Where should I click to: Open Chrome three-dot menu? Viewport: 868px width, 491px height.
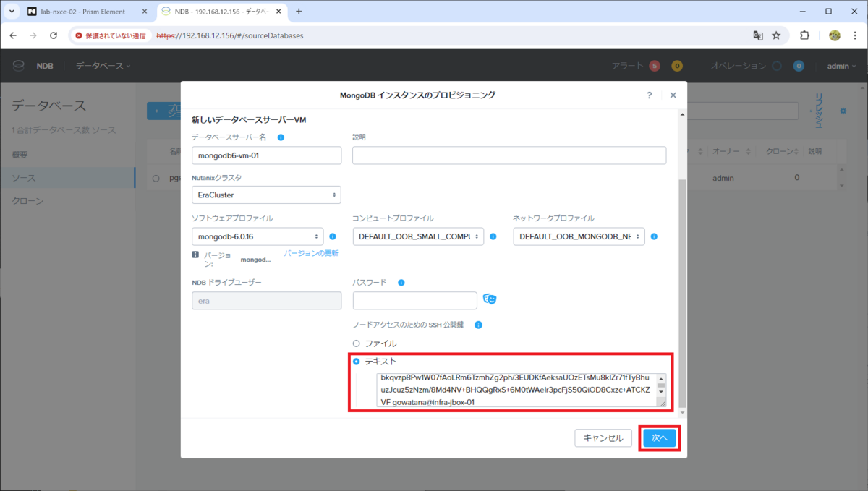[x=855, y=35]
